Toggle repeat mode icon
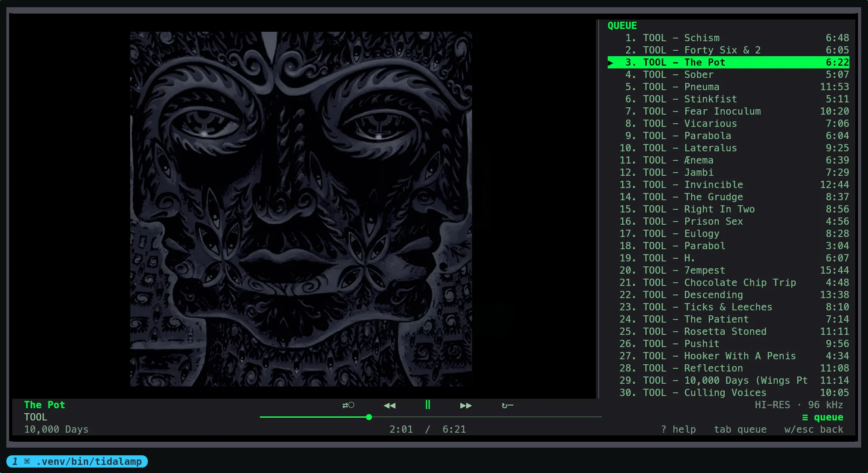Viewport: 868px width, 473px height. coord(507,405)
